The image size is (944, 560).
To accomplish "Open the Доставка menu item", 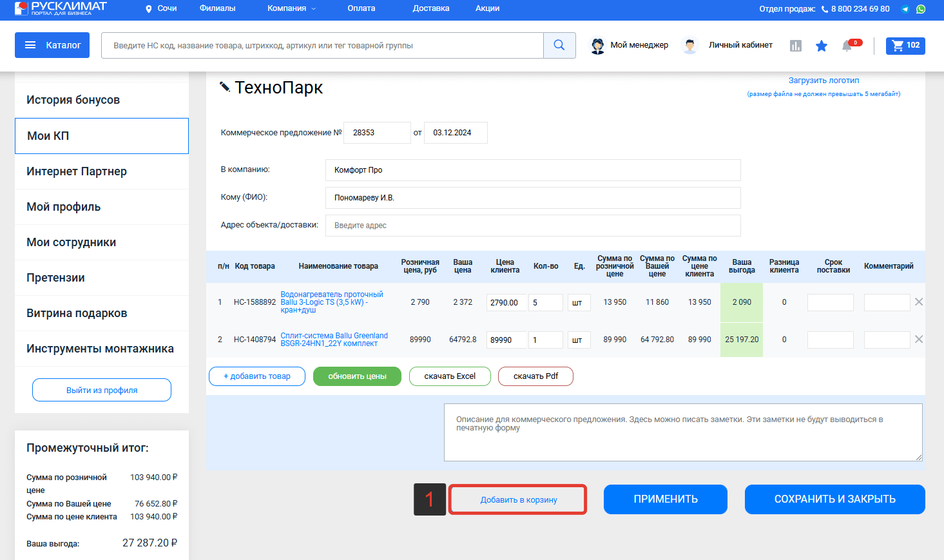I will click(x=431, y=8).
